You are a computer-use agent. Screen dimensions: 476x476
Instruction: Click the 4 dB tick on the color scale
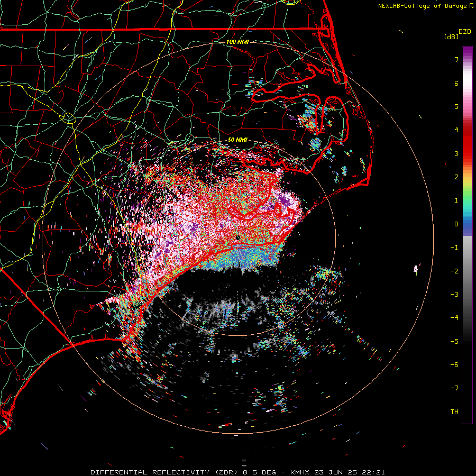point(456,130)
